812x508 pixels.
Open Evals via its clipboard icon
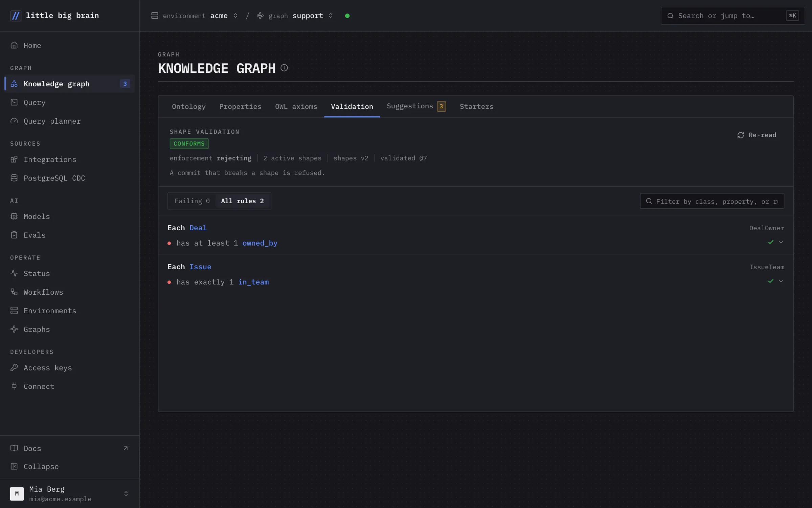point(14,235)
